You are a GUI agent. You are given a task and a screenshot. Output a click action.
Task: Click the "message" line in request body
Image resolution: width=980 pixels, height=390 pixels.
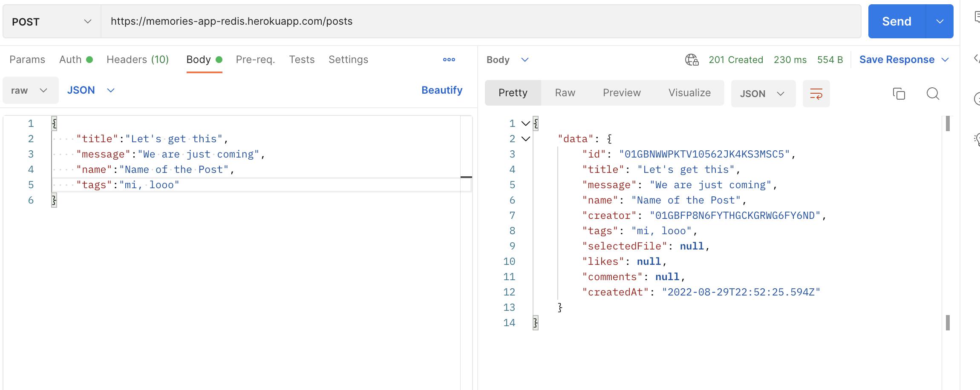170,154
